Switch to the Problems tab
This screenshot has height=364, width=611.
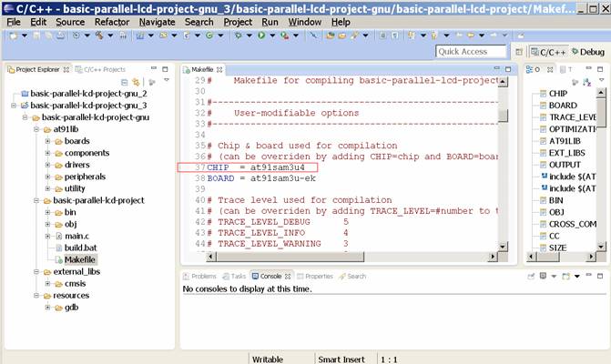[199, 277]
